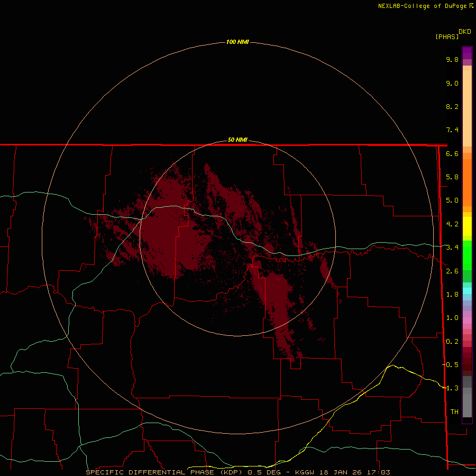476x476 pixels.
Task: Click the -1.3 scale value
Action: [x=450, y=388]
